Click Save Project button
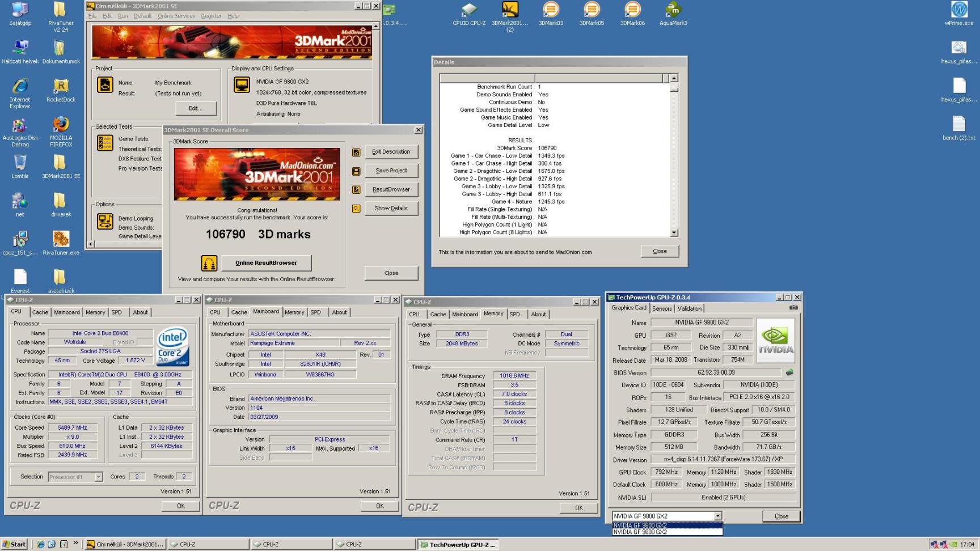Image resolution: width=980 pixels, height=551 pixels. [x=391, y=171]
